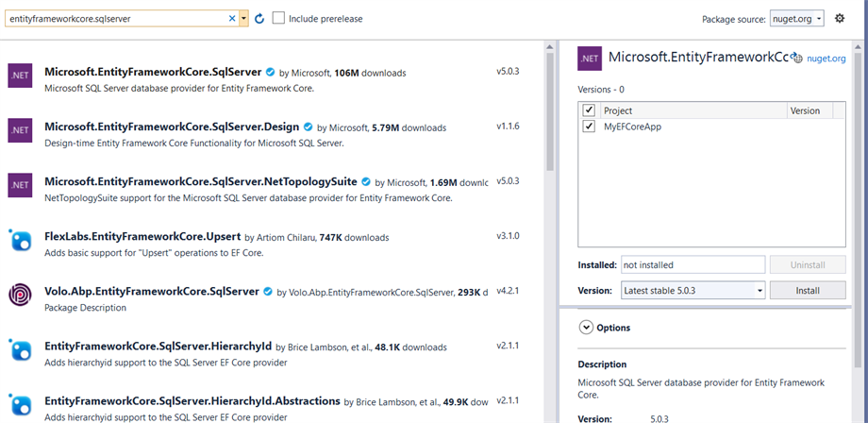Click the FlexLabs.EntityFrameworkCore.Upsert package icon
Viewport: 868px width, 423px height.
coord(21,240)
